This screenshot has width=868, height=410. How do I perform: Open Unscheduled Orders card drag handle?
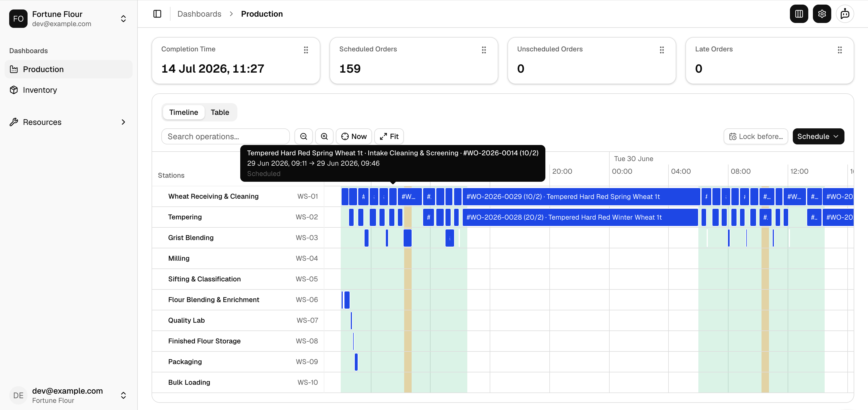tap(662, 50)
